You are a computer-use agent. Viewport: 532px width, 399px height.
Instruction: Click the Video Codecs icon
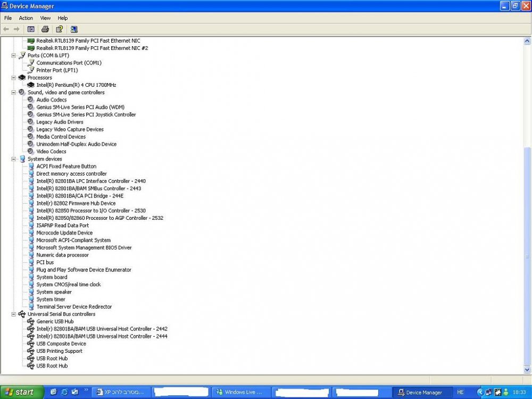(x=31, y=151)
